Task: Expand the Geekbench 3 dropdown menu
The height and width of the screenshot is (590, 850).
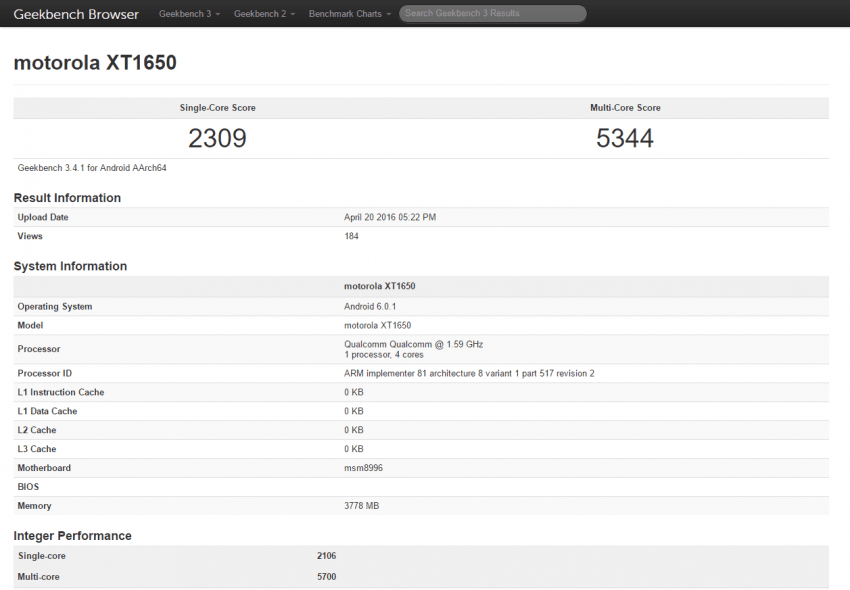Action: [x=189, y=14]
